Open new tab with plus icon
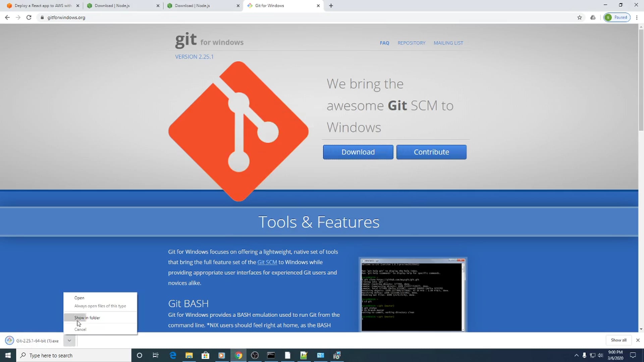The width and height of the screenshot is (644, 362). 331,6
